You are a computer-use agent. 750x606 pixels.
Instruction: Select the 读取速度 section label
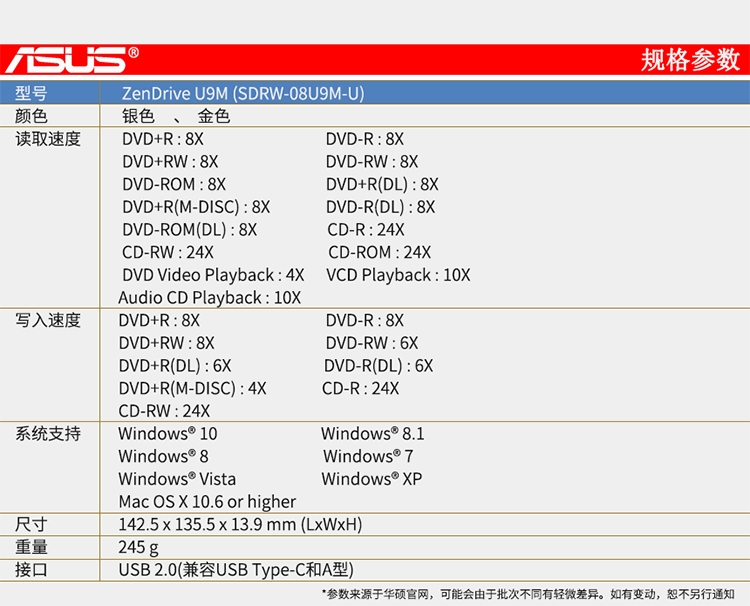[48, 139]
